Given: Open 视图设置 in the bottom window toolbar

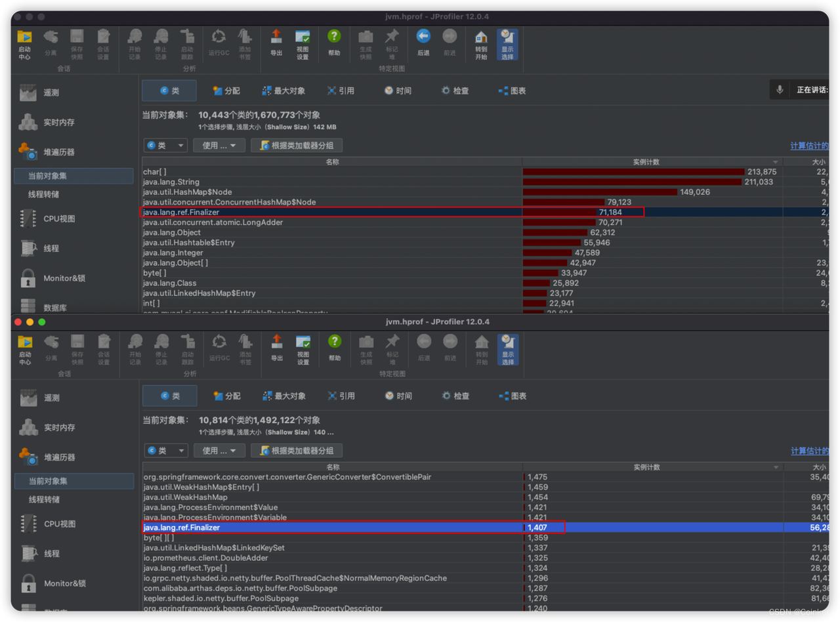Looking at the screenshot, I should pyautogui.click(x=303, y=349).
